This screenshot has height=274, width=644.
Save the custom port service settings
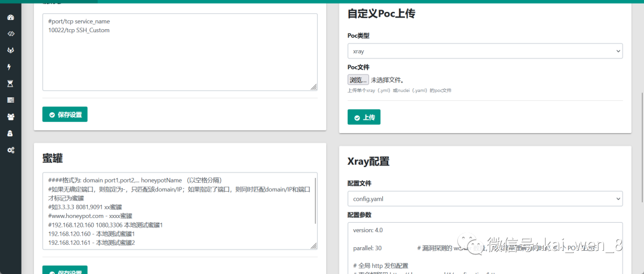[x=65, y=115]
